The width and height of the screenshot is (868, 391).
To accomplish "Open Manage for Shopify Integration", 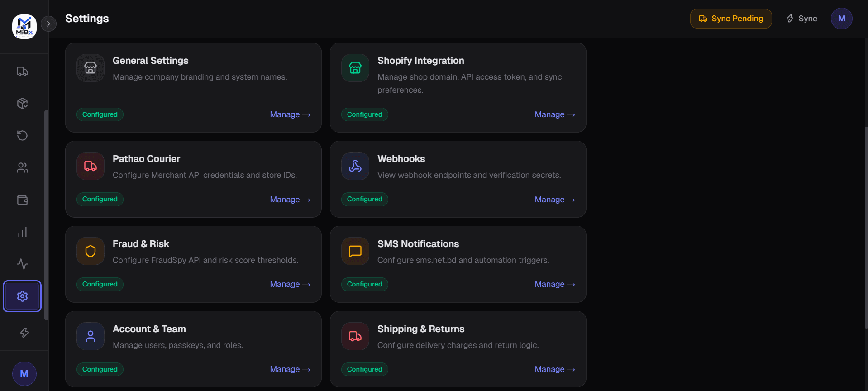I will coord(555,114).
